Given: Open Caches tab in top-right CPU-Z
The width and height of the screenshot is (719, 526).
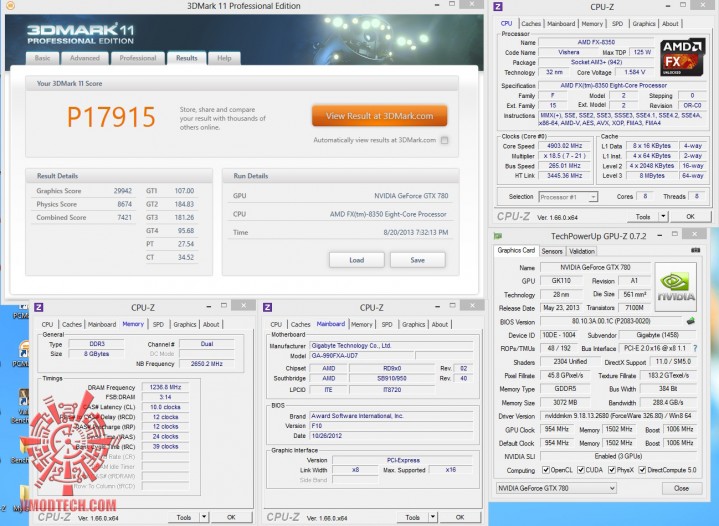Looking at the screenshot, I should click(x=531, y=24).
